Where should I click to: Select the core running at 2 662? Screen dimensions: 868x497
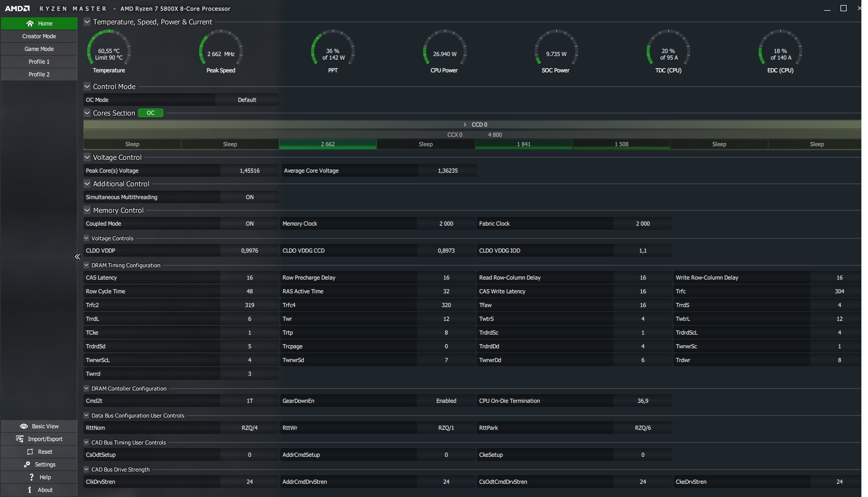coord(328,144)
